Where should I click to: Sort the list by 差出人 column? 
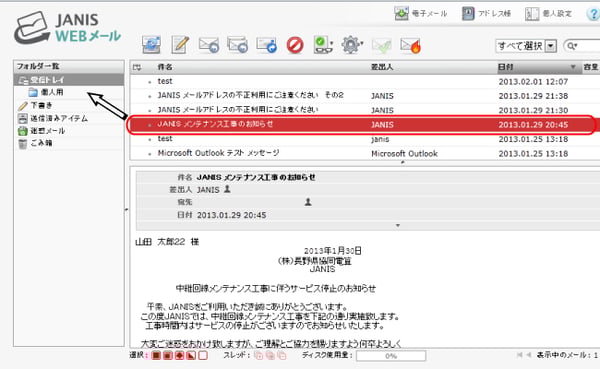coord(382,67)
